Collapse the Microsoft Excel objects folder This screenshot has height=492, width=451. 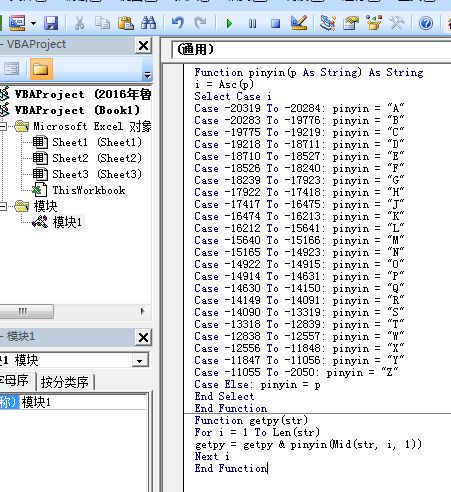point(3,126)
